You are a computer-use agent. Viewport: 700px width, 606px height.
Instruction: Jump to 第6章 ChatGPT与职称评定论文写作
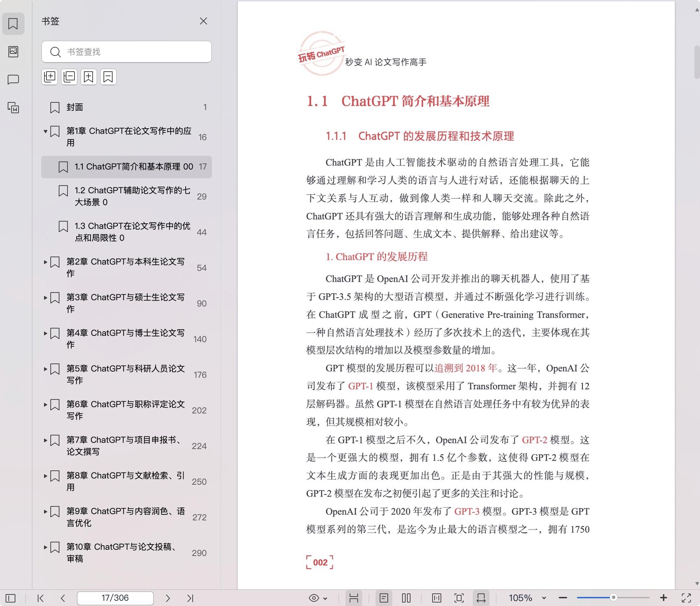[127, 410]
